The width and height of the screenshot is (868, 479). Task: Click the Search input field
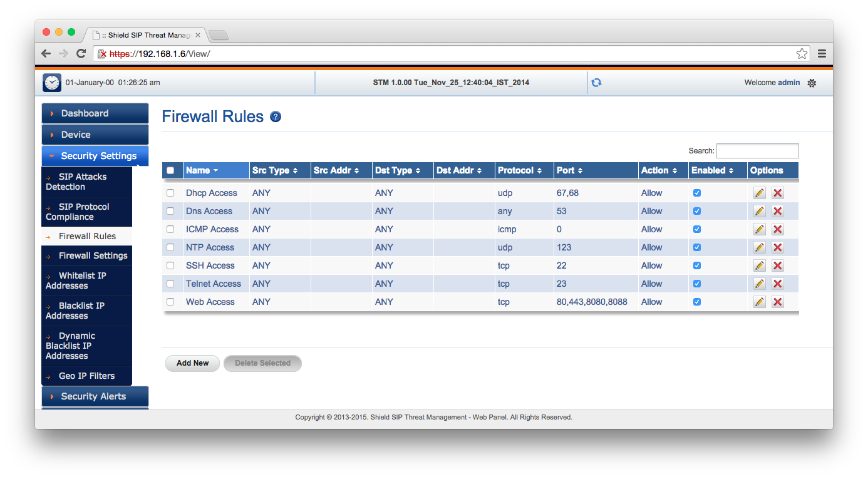pyautogui.click(x=757, y=151)
